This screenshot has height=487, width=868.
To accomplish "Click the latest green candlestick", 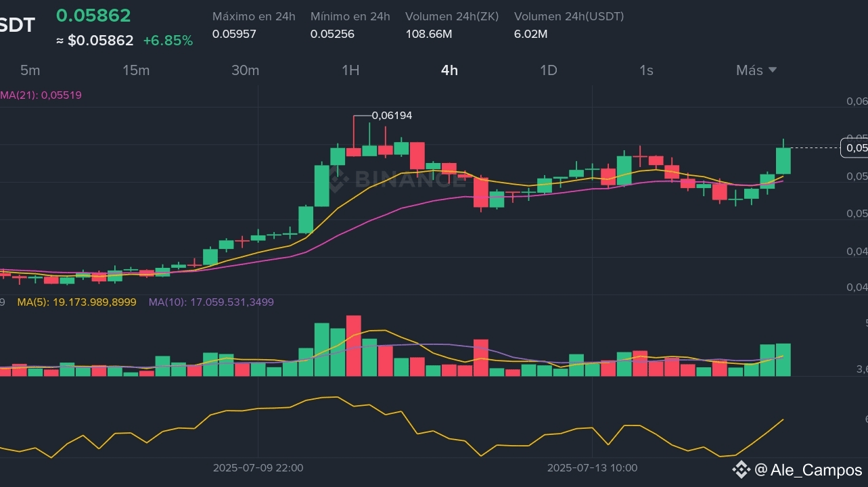I will tap(783, 160).
